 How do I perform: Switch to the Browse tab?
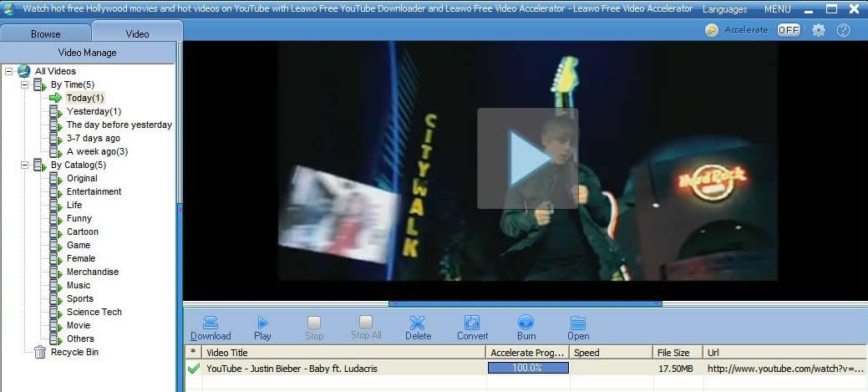(x=45, y=33)
